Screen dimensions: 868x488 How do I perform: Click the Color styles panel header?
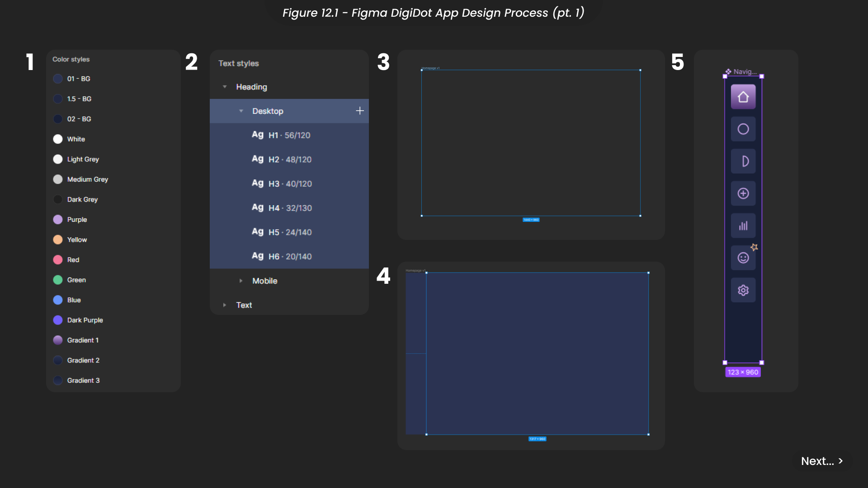click(x=71, y=59)
